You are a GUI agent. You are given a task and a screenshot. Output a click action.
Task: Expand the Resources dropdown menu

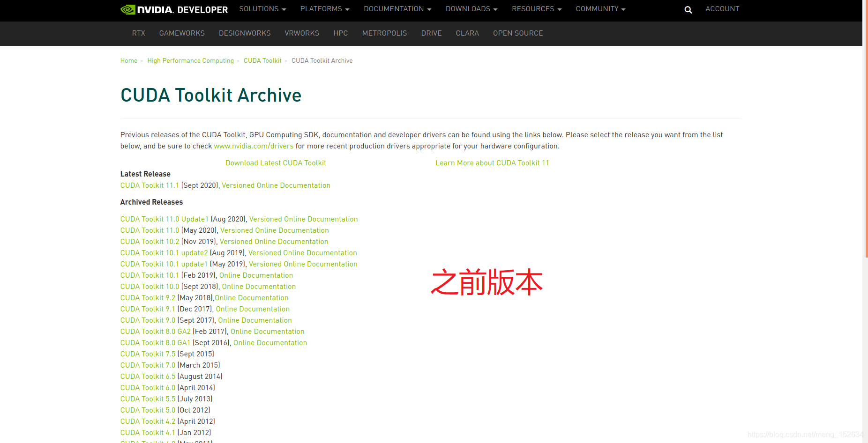(x=537, y=9)
